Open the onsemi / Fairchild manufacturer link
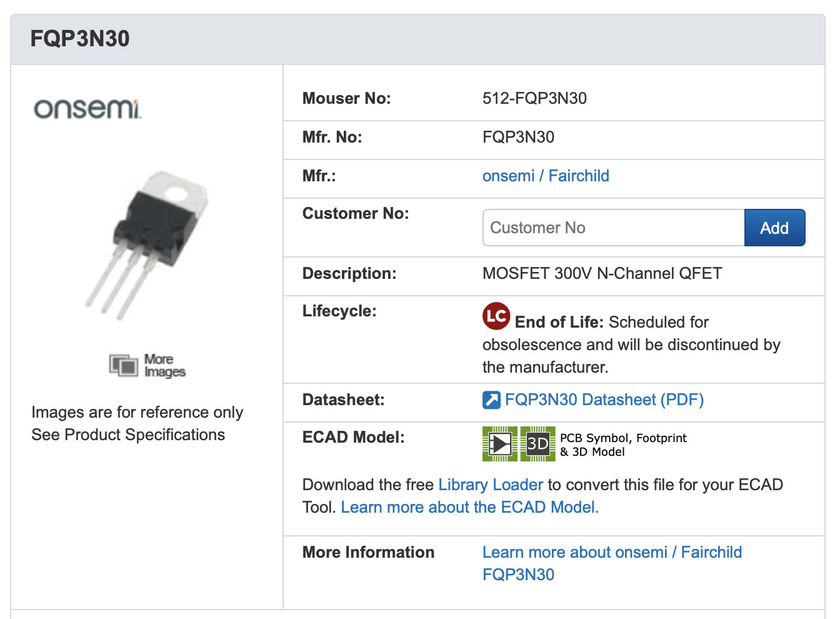The image size is (840, 619). pyautogui.click(x=546, y=176)
